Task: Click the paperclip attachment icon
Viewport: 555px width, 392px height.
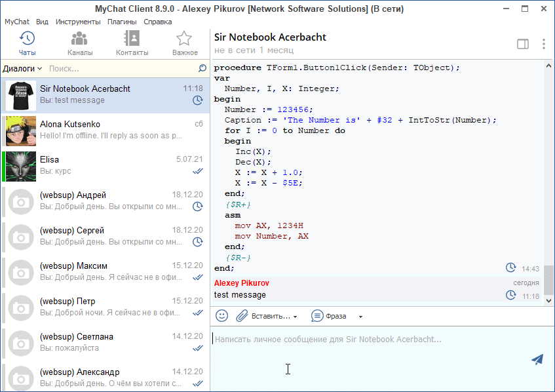Action: point(242,316)
